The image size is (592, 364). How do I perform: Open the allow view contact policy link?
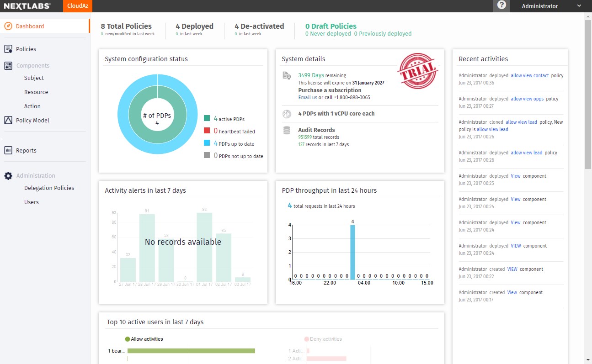[x=530, y=75]
